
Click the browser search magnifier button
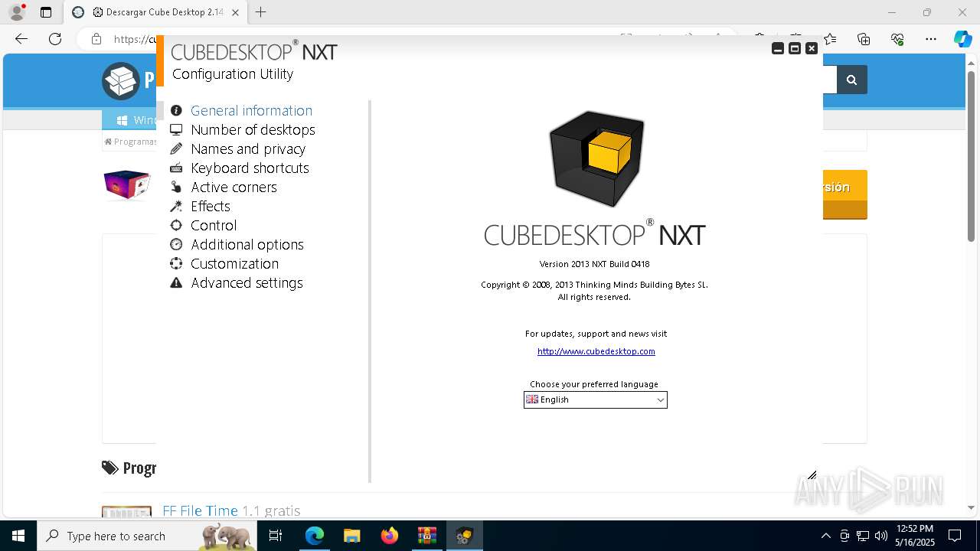[851, 80]
